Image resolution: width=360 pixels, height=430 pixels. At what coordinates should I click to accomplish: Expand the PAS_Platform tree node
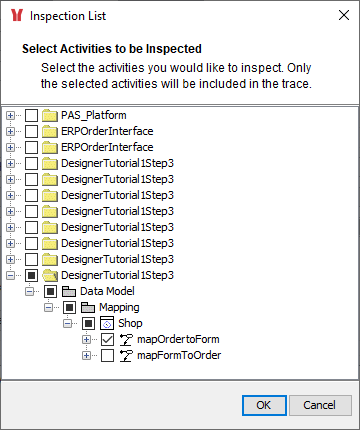point(10,116)
